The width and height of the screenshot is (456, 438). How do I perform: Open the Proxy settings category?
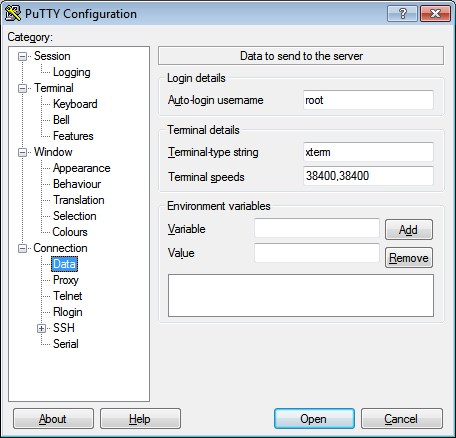(x=66, y=280)
